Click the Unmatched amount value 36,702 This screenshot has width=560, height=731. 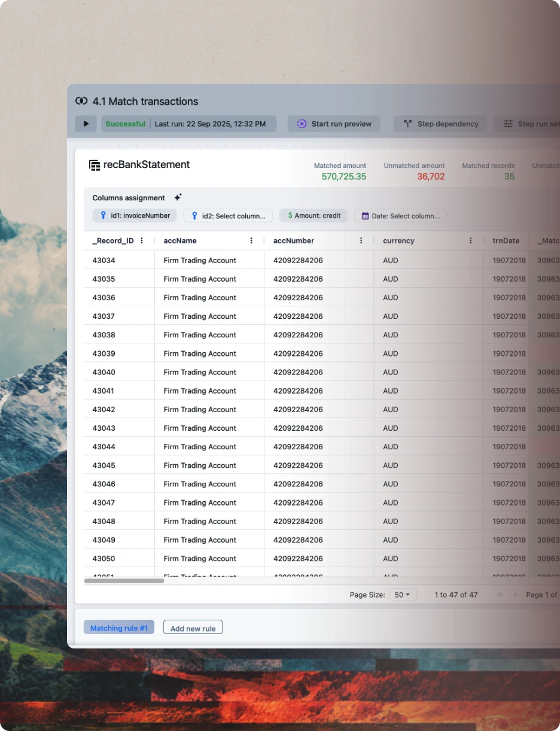(x=431, y=176)
